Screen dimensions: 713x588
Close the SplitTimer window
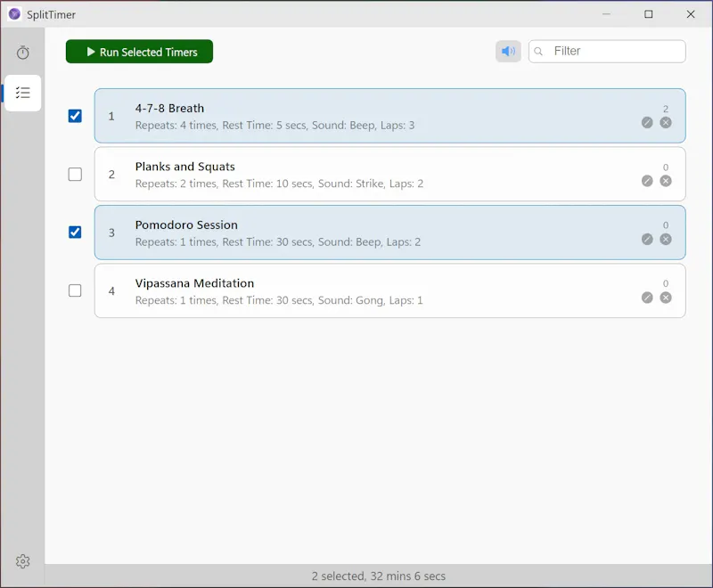(690, 14)
